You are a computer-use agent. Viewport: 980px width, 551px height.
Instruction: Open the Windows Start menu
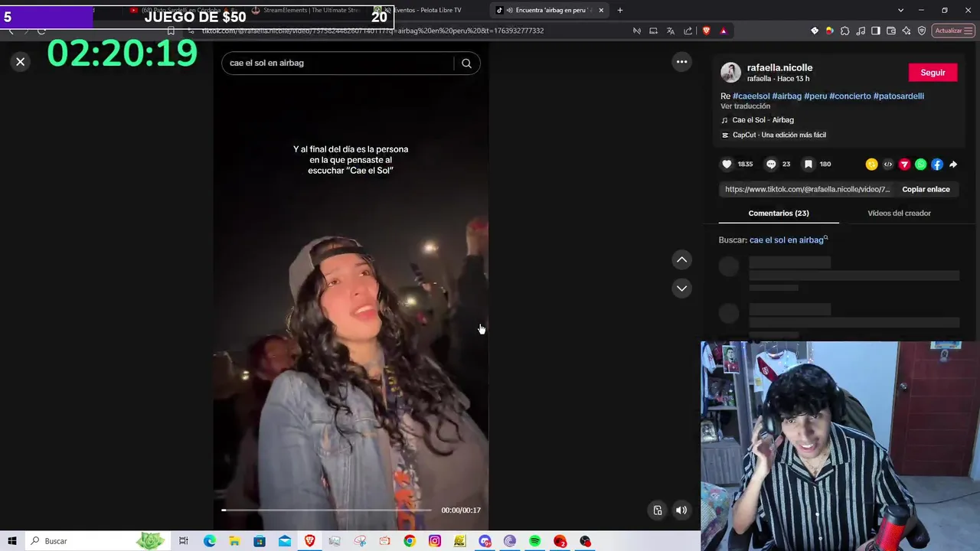pos(12,541)
